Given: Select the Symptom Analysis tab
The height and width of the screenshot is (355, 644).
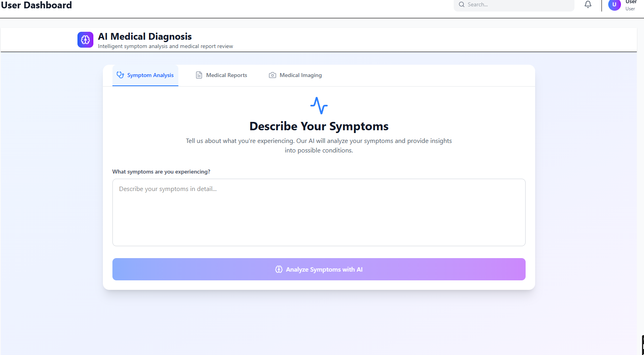Looking at the screenshot, I should 145,75.
